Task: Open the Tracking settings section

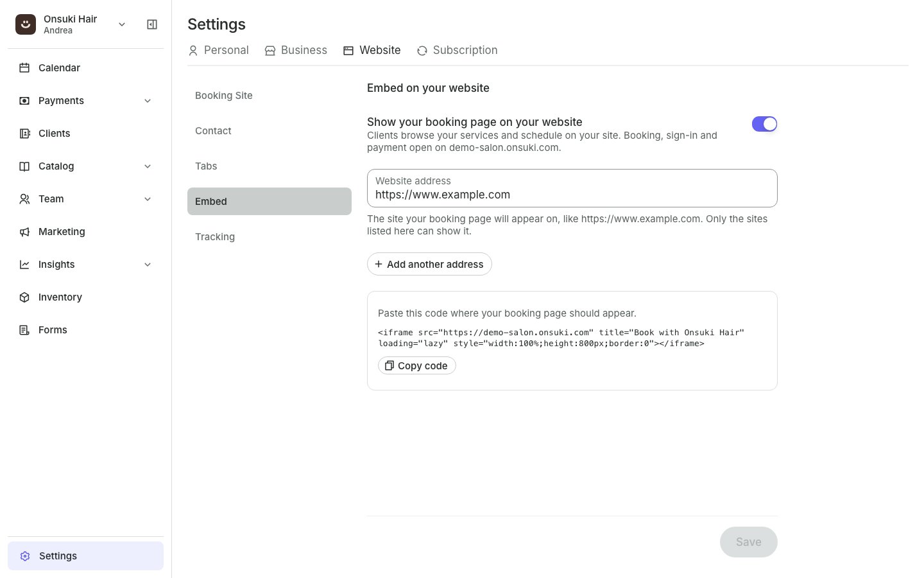Action: pyautogui.click(x=269, y=237)
